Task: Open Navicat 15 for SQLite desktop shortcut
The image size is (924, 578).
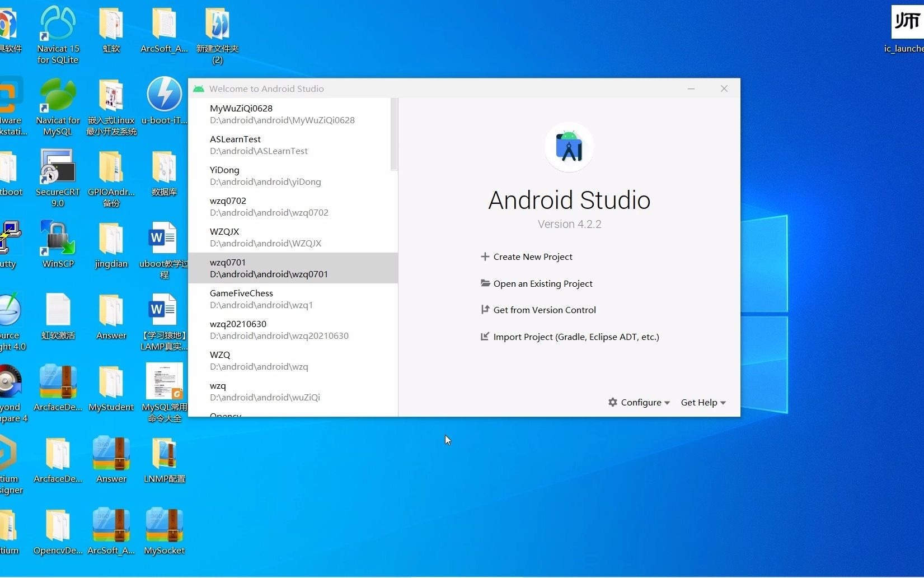Action: (x=58, y=35)
